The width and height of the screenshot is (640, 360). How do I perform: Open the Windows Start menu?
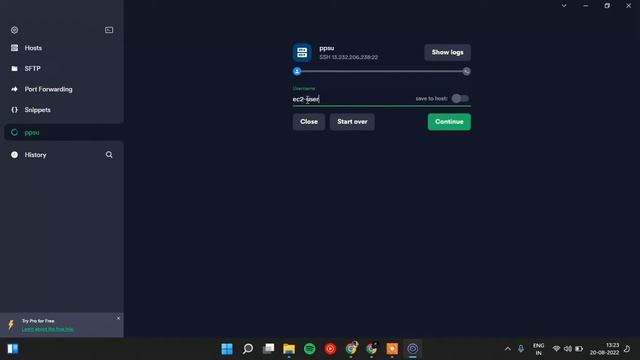click(227, 349)
